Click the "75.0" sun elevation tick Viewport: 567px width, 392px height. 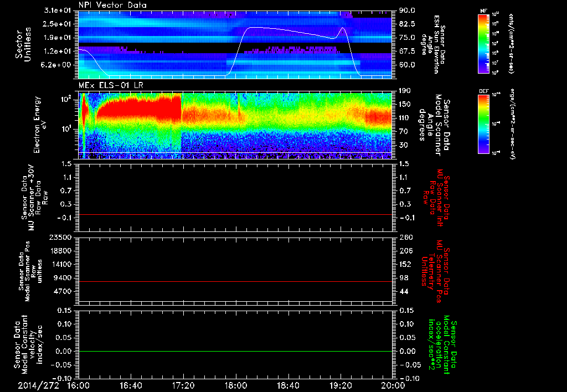pyautogui.click(x=407, y=38)
